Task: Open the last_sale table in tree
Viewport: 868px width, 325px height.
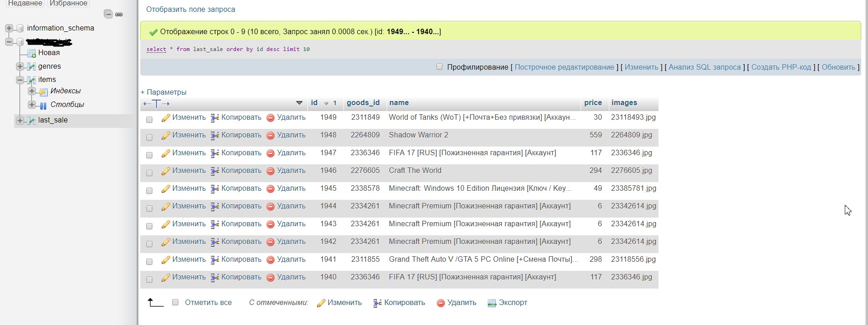Action: coord(53,120)
